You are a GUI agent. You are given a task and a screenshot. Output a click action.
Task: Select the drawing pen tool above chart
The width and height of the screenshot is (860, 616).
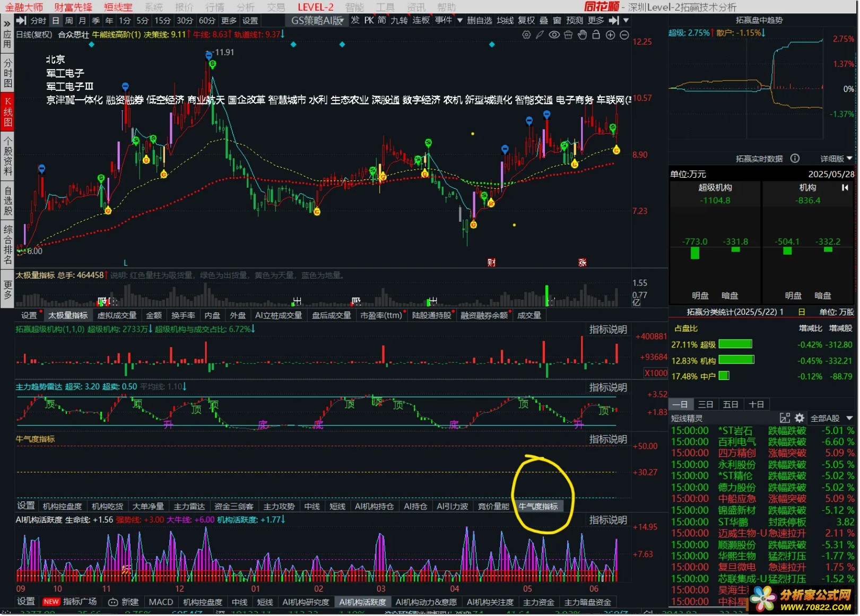point(540,34)
